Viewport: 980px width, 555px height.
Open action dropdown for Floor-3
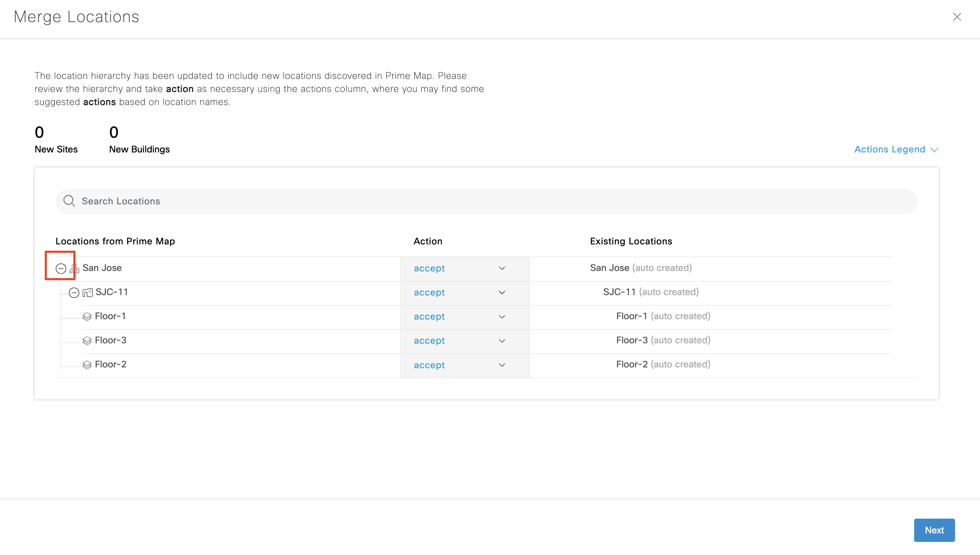pyautogui.click(x=502, y=341)
